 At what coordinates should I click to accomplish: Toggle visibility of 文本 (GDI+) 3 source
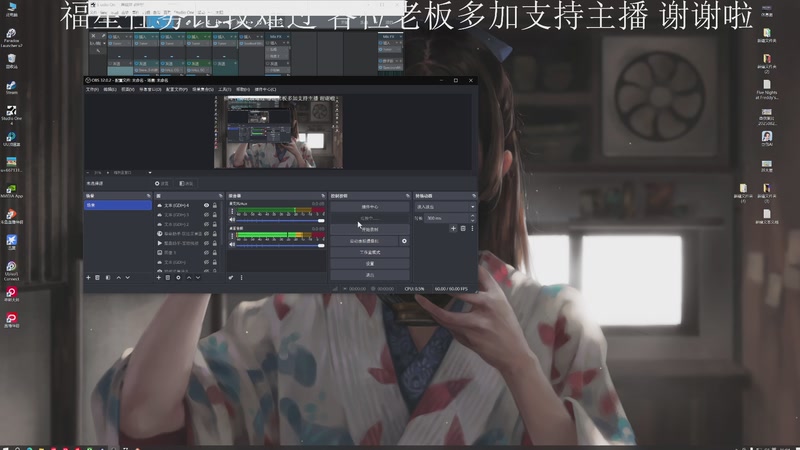click(x=206, y=215)
